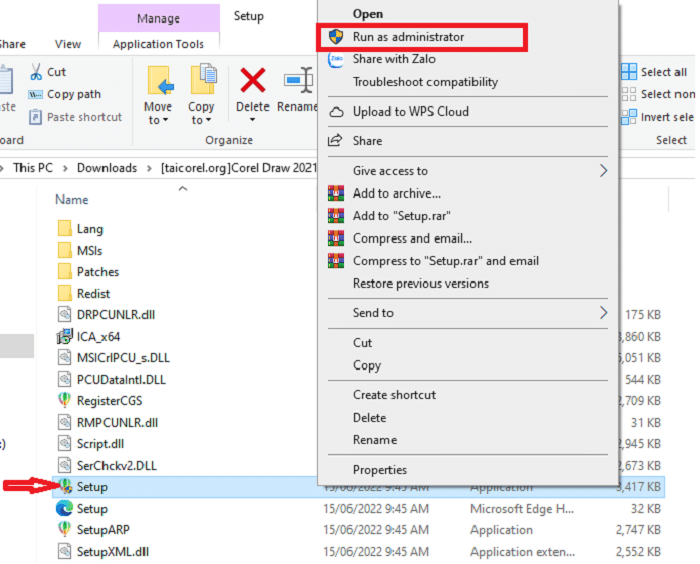Choose Restore previous versions
The height and width of the screenshot is (564, 700).
[421, 284]
